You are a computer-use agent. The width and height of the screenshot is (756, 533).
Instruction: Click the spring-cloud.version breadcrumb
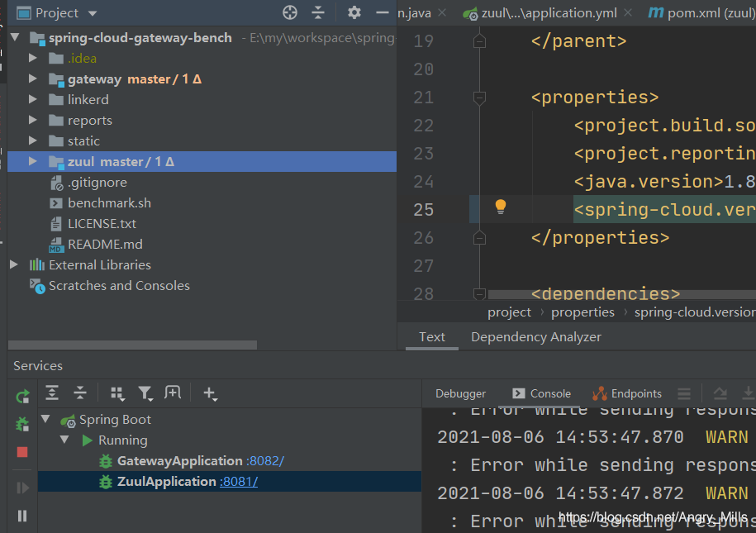pyautogui.click(x=695, y=312)
